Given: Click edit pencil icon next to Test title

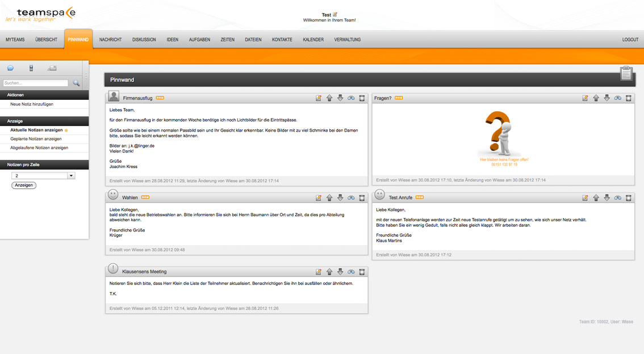Looking at the screenshot, I should pos(335,14).
